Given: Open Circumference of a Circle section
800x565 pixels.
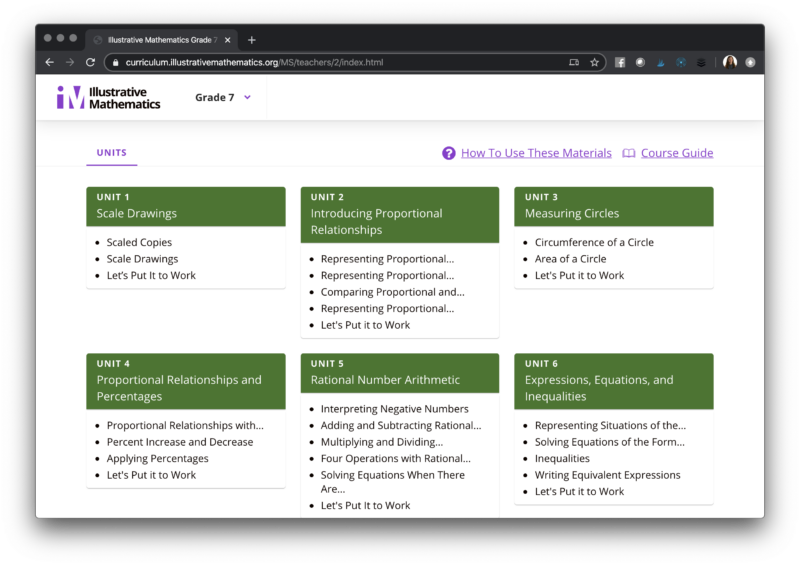Looking at the screenshot, I should 594,242.
